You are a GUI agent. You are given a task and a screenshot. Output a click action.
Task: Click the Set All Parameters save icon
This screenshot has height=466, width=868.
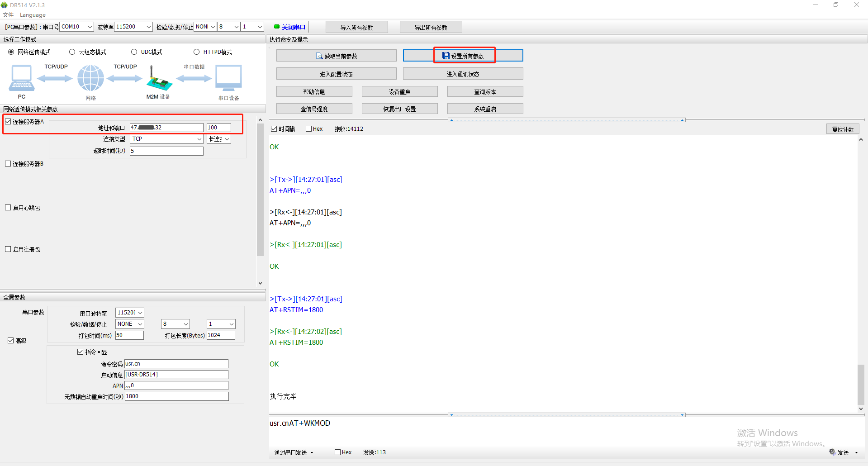tap(446, 56)
